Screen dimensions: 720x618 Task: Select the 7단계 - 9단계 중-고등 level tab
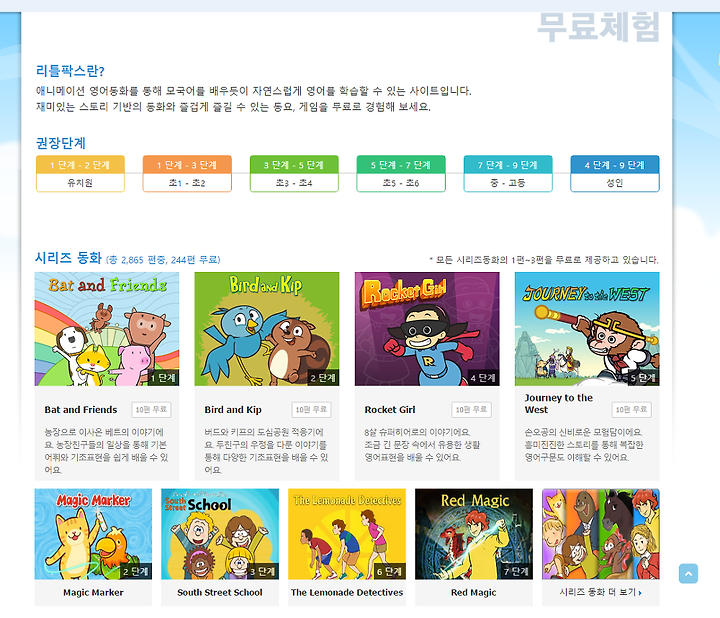pyautogui.click(x=508, y=174)
